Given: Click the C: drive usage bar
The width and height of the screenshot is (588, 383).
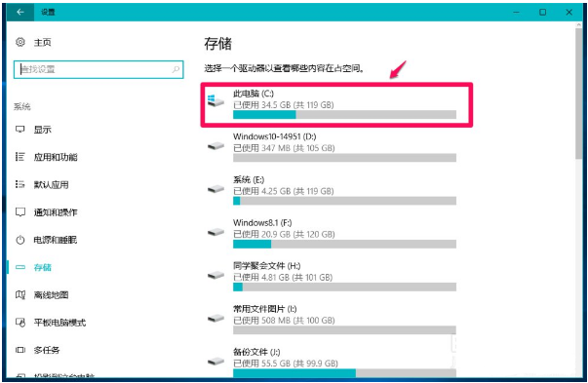Looking at the screenshot, I should pos(344,114).
